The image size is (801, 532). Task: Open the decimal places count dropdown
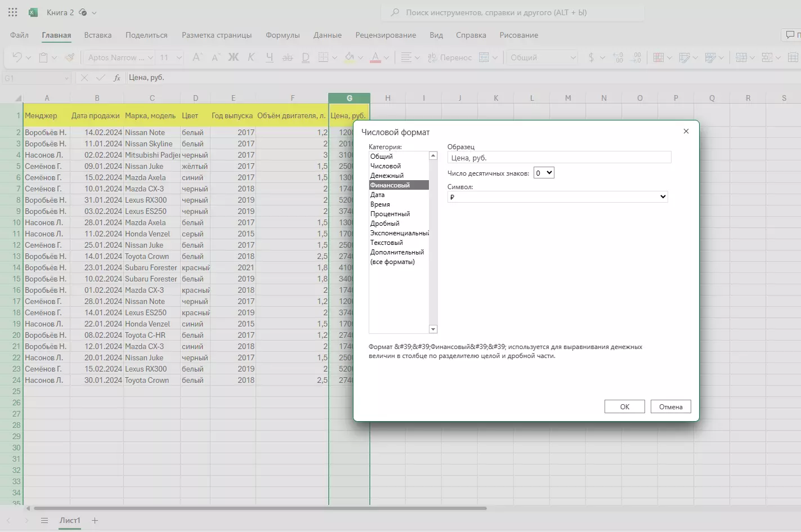coord(544,173)
